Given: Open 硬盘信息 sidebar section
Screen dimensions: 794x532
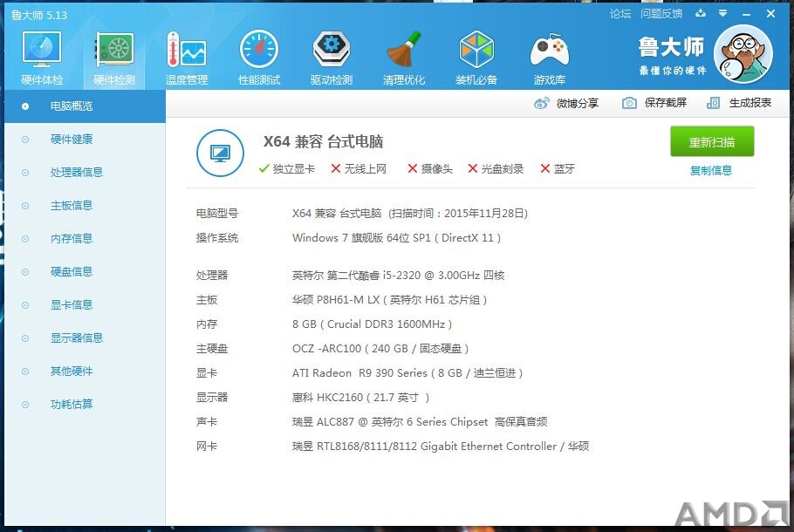Looking at the screenshot, I should click(x=85, y=272).
